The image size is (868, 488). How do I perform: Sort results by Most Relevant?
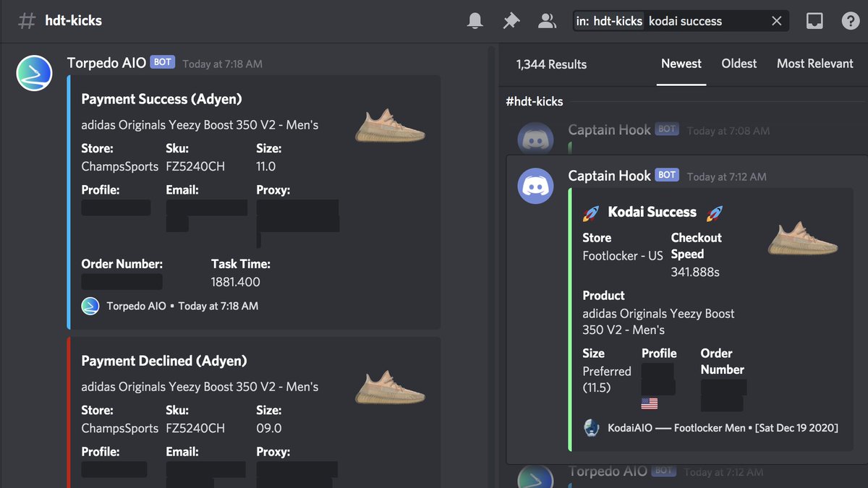click(x=815, y=64)
